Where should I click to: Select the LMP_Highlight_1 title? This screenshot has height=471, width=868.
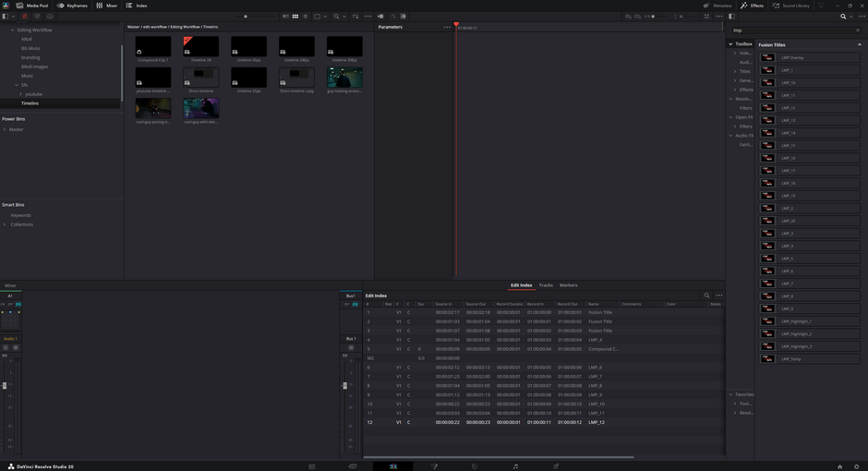pyautogui.click(x=809, y=321)
